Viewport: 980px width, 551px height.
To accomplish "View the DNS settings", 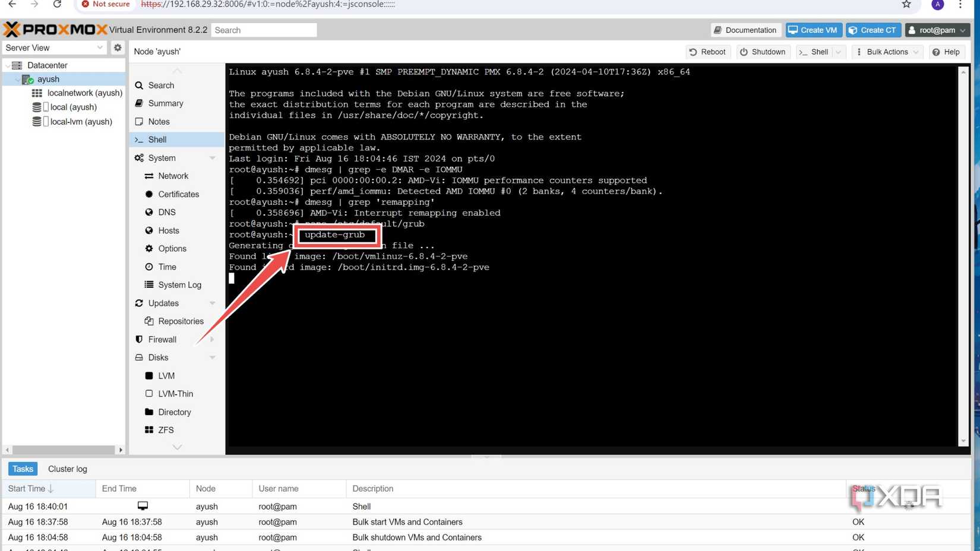I will tap(167, 212).
